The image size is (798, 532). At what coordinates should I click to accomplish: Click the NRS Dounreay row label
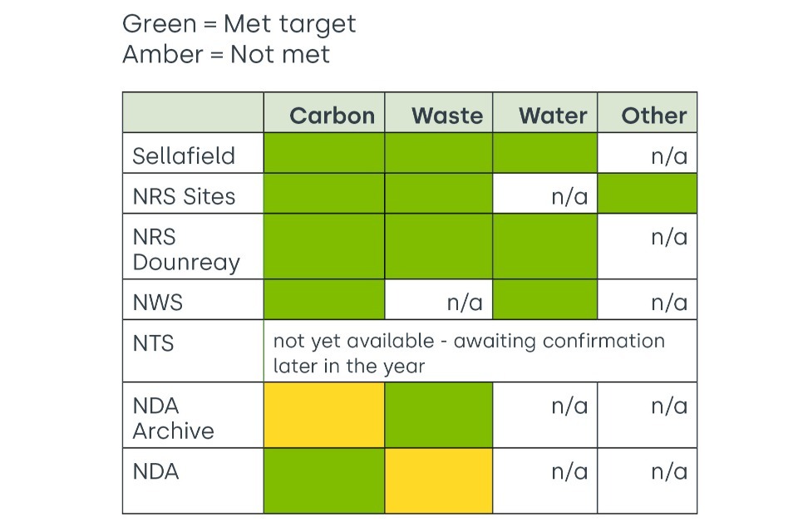186,249
